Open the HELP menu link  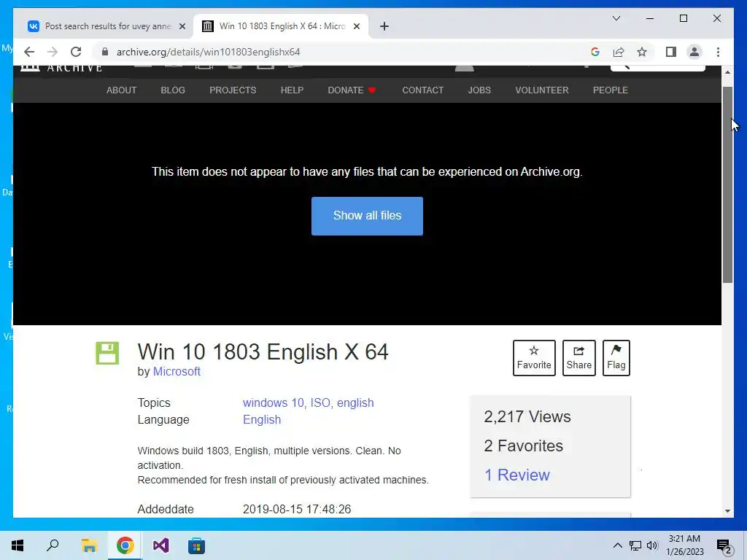292,90
